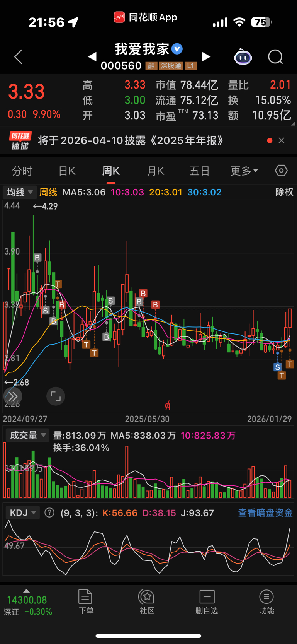This screenshot has height=644, width=297.
Task: Tap the K:56.66 value
Action: (x=120, y=513)
